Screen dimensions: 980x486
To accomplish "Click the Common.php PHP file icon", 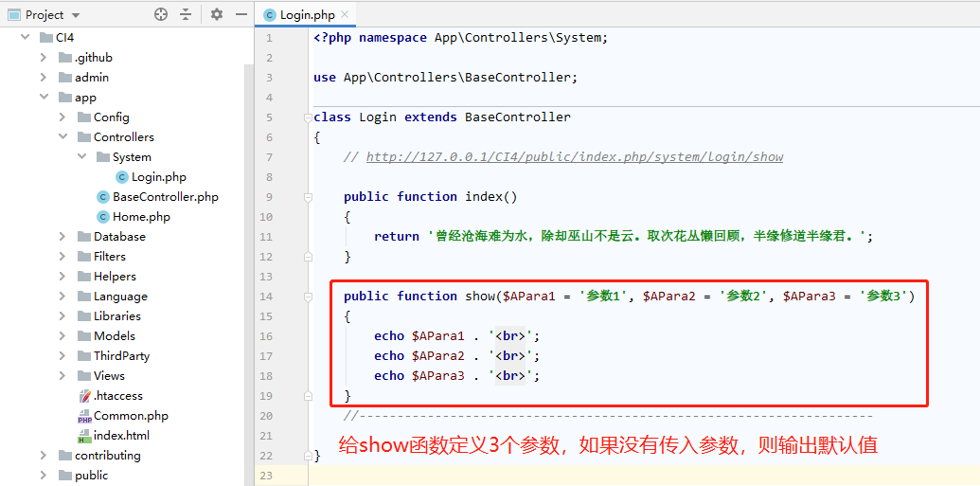I will point(84,416).
